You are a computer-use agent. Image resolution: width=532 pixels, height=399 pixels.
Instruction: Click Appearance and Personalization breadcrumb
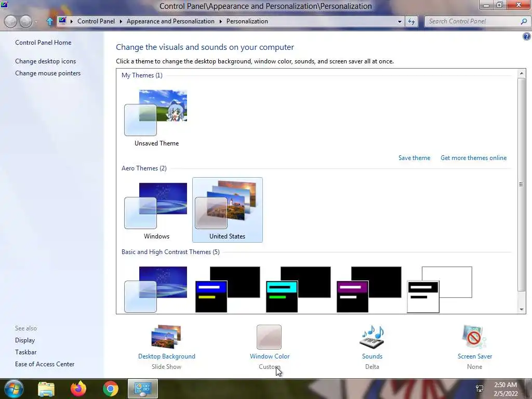170,21
